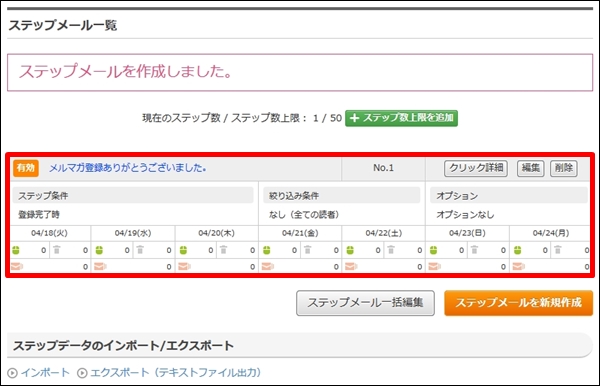Click the ステップメール一覧 page heading
The image size is (600, 386).
click(x=63, y=25)
